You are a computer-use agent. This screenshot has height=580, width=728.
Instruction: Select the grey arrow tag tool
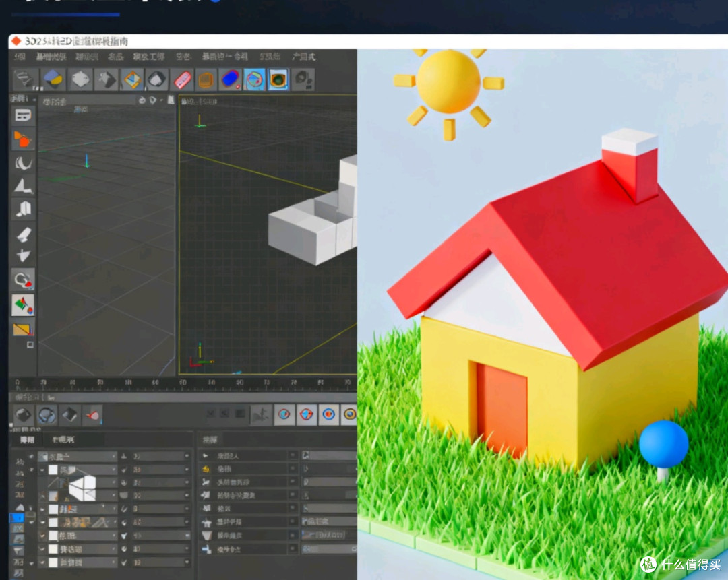click(107, 79)
